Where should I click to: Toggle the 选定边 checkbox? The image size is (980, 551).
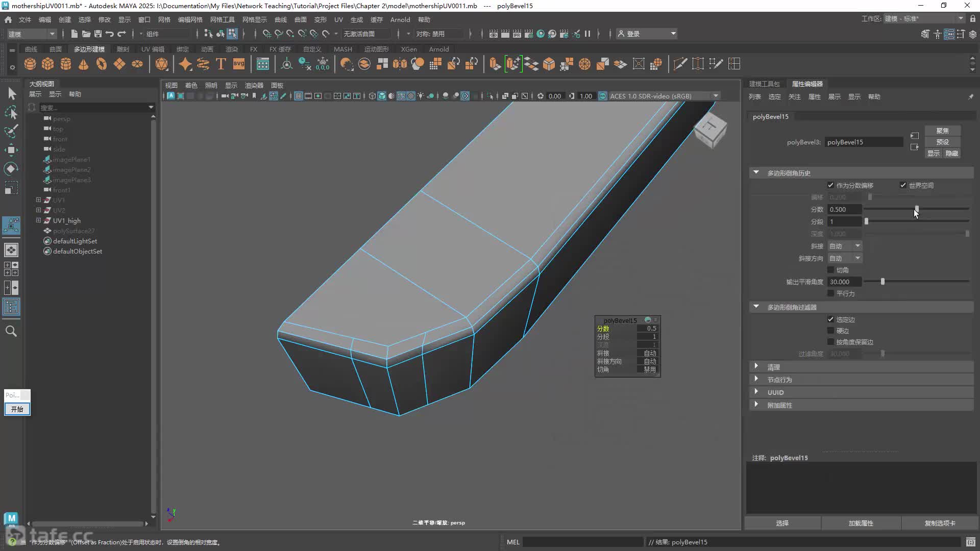click(830, 319)
